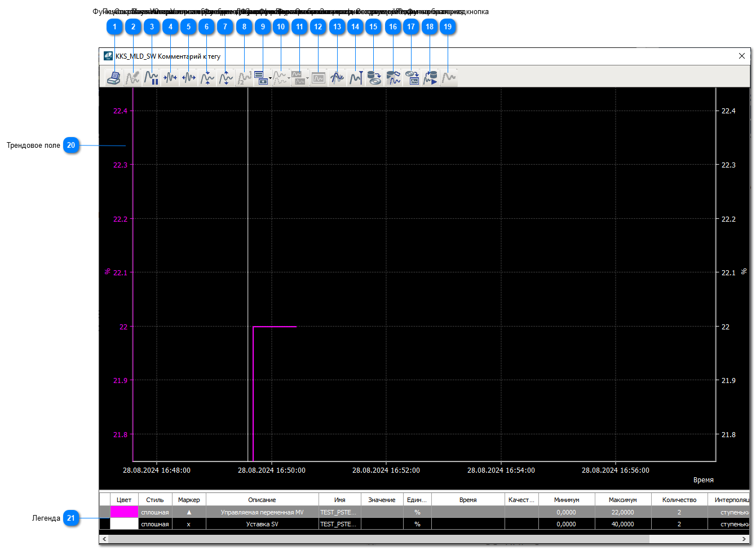Click the app icon in the title bar
756x550 pixels.
[x=108, y=56]
